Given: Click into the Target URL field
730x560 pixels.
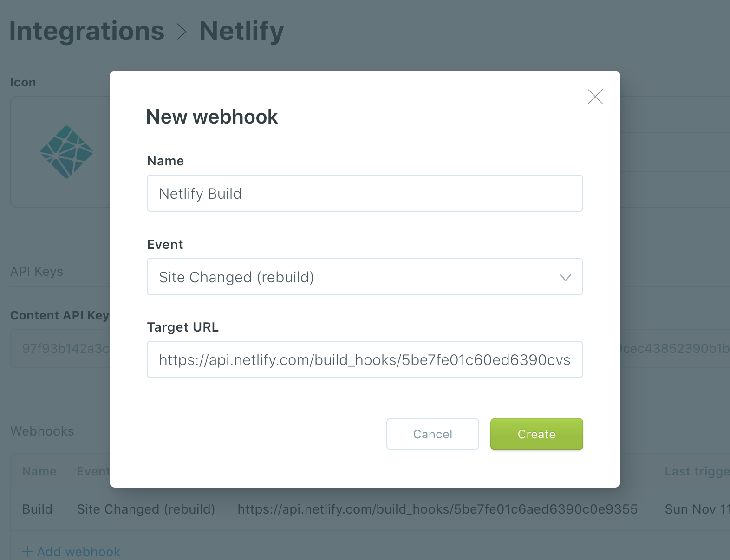Looking at the screenshot, I should [x=365, y=360].
